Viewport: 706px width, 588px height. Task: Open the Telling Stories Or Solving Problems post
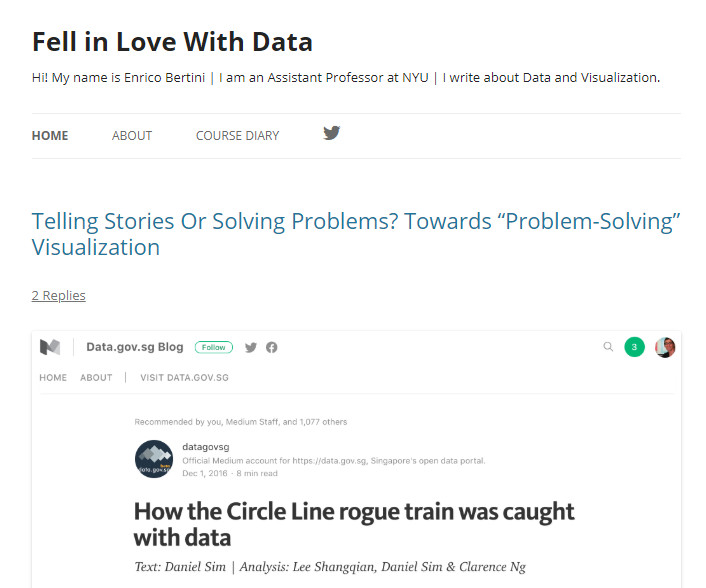point(356,234)
